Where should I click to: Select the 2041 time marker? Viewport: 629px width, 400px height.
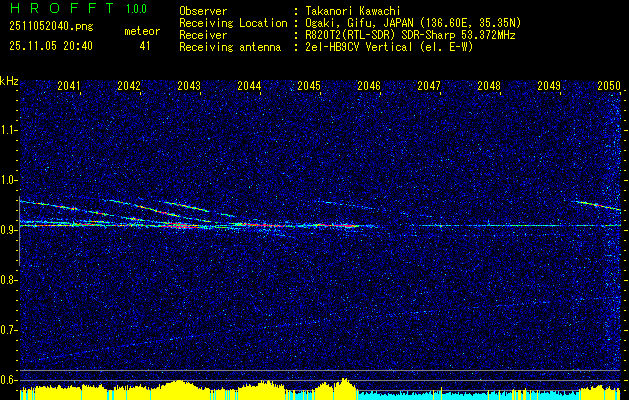tap(69, 86)
